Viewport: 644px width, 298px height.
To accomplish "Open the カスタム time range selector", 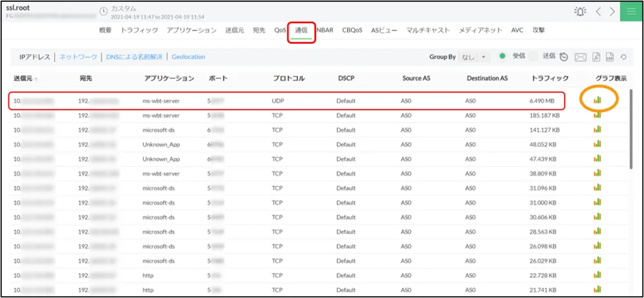I will tap(123, 8).
